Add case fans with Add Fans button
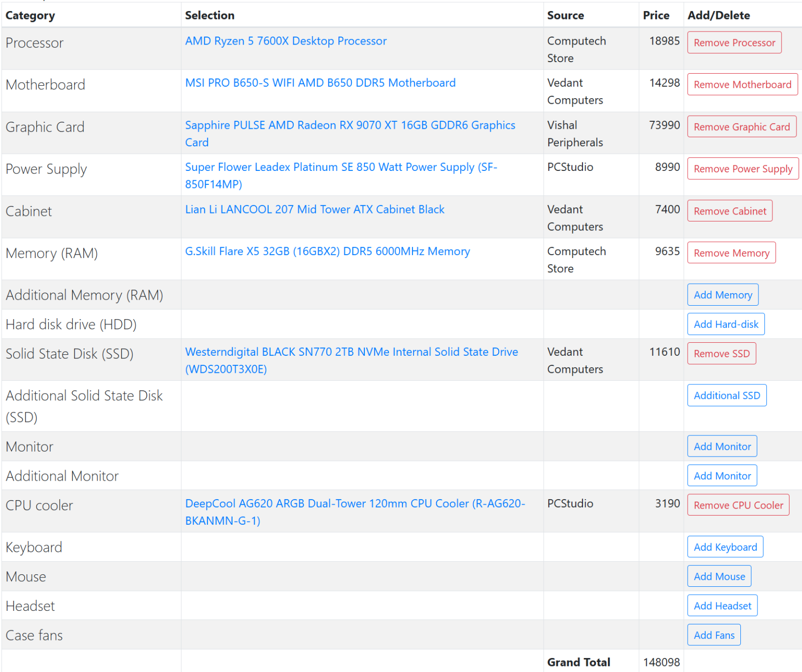Image resolution: width=802 pixels, height=672 pixels. pos(714,635)
